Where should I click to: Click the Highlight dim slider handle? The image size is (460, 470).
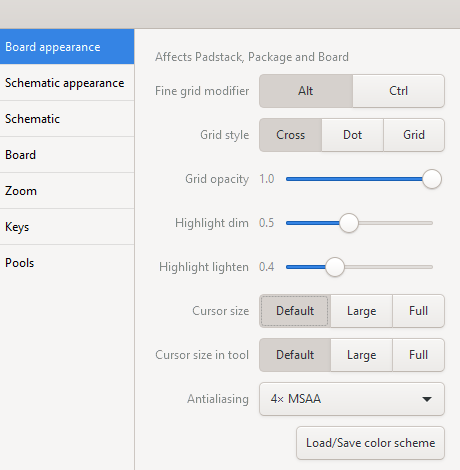coord(349,223)
